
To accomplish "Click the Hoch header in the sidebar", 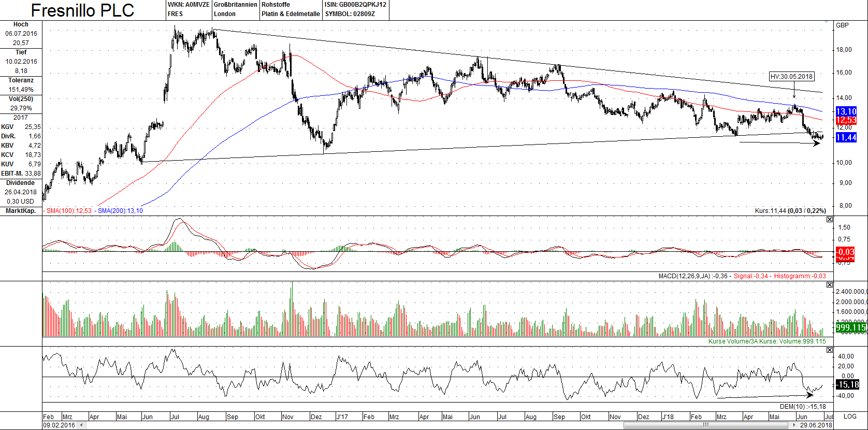I will click(x=21, y=24).
